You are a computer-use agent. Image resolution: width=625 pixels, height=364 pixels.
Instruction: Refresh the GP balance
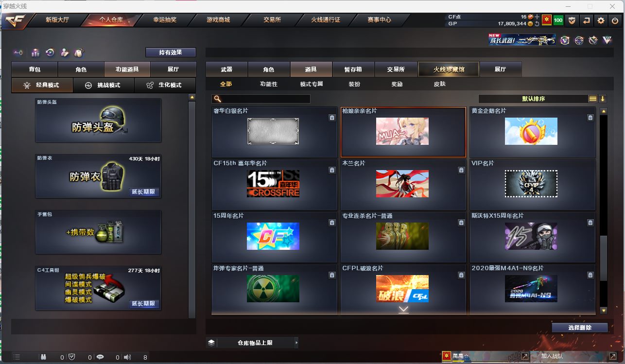pos(537,24)
